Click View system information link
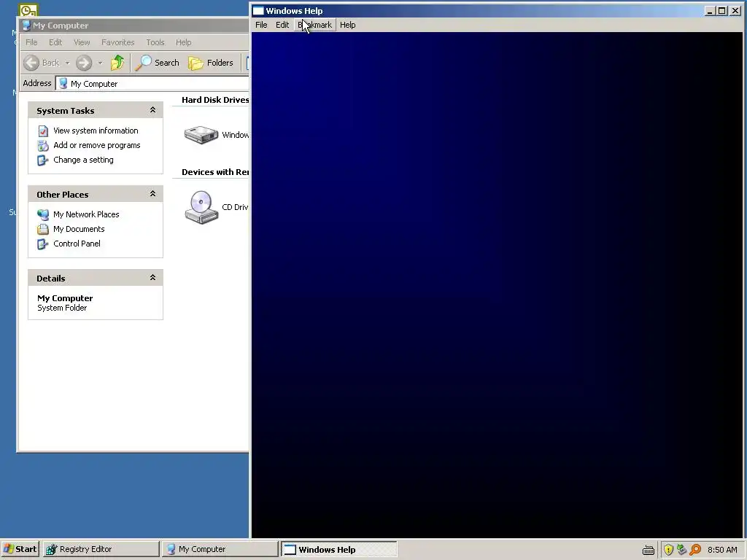 point(96,131)
